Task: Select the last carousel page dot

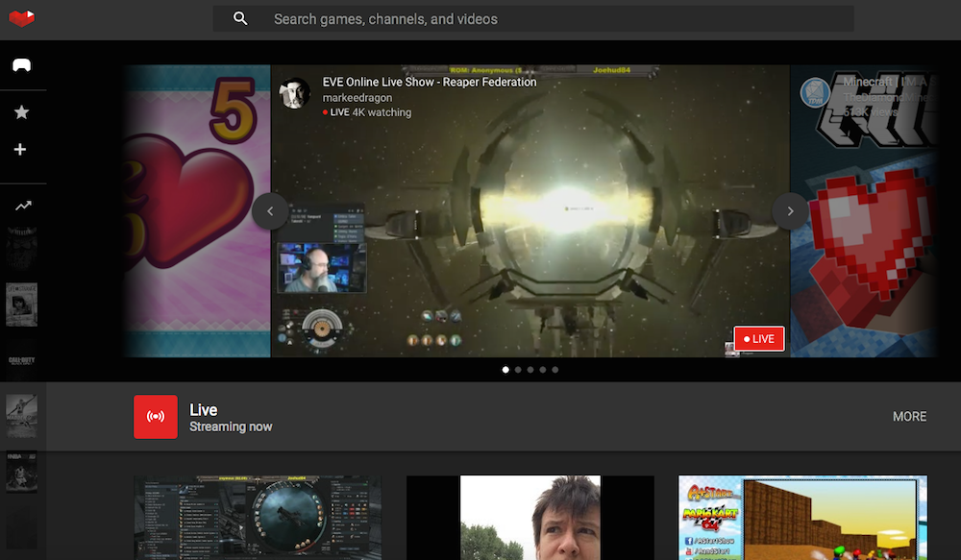Action: (x=555, y=370)
